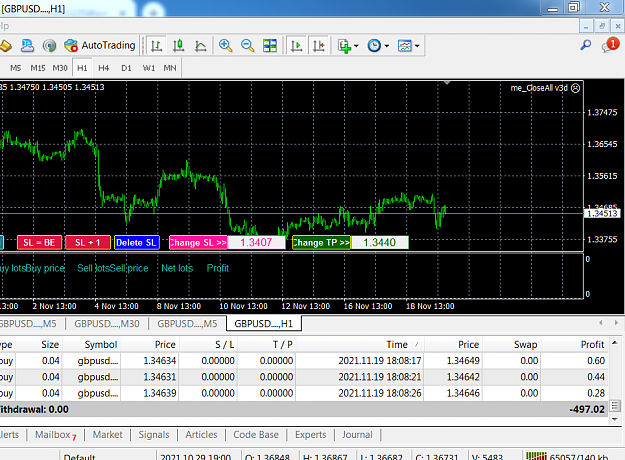Open the Articles terminal tab
Image resolution: width=625 pixels, height=460 pixels.
tap(201, 435)
